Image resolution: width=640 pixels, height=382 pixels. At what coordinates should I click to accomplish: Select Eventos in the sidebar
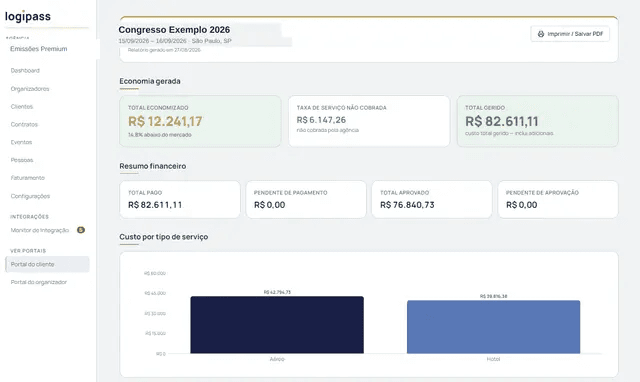[21, 142]
